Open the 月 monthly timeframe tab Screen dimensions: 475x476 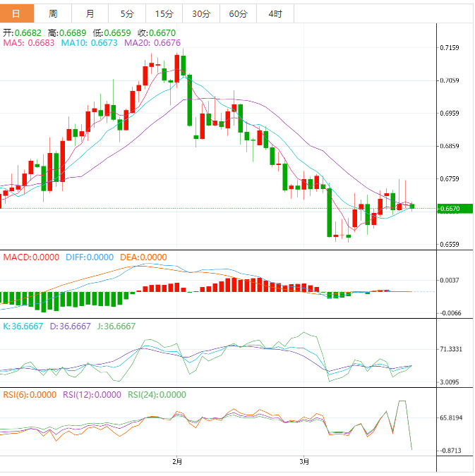pyautogui.click(x=90, y=13)
